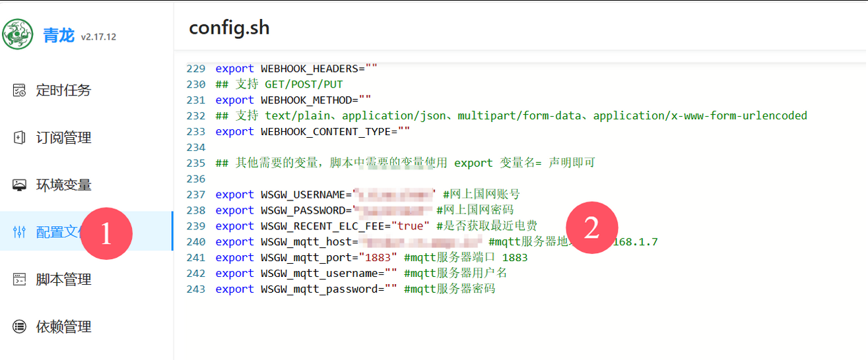This screenshot has width=868, height=360.
Task: Open the 环境变量 menu item
Action: [86, 185]
